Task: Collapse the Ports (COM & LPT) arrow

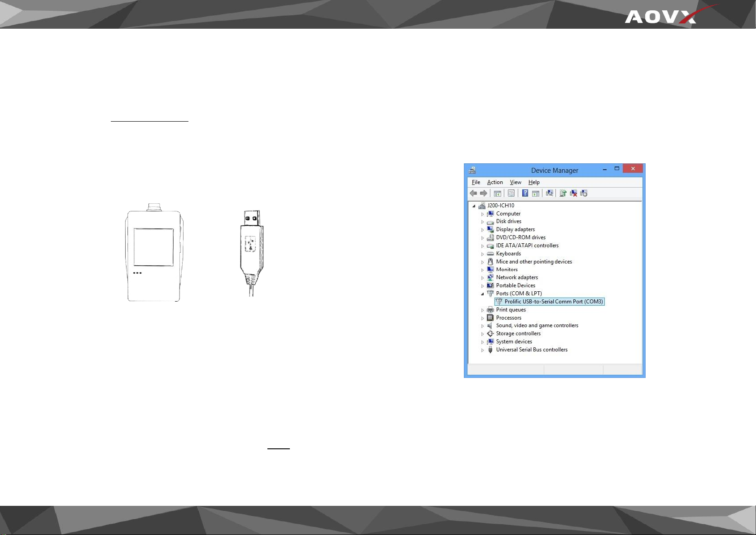Action: 483,294
